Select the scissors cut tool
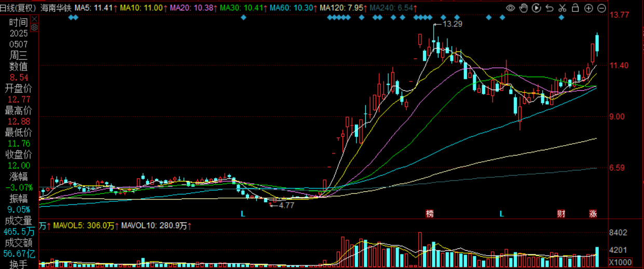644x269 pixels. point(563,8)
